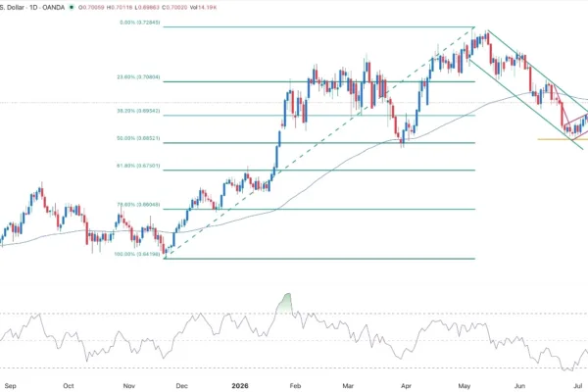Screen dimensions: 588x392
Task: Click the Nov label on time axis
Action: pos(129,385)
